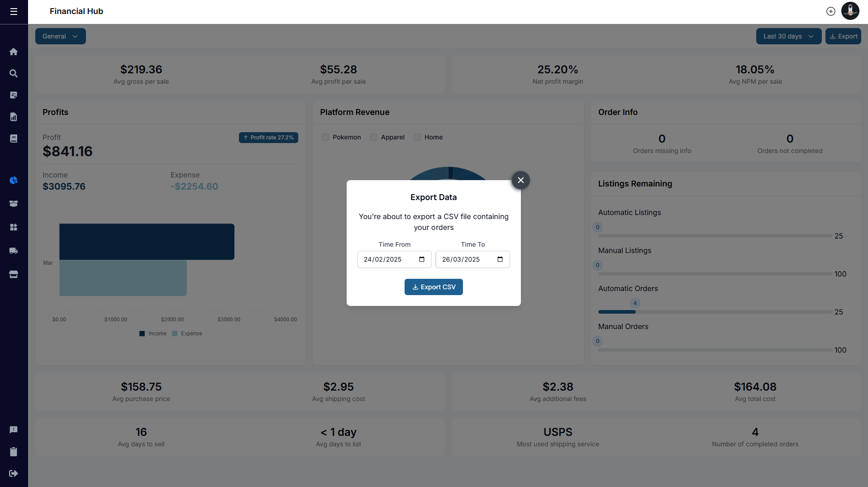868x487 pixels.
Task: Expand the General dropdown
Action: click(x=61, y=36)
